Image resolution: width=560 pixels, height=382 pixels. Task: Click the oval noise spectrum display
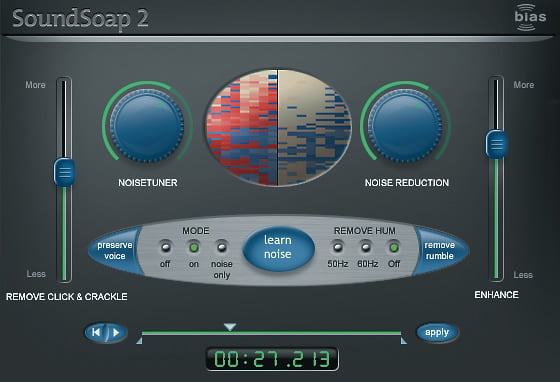point(278,127)
